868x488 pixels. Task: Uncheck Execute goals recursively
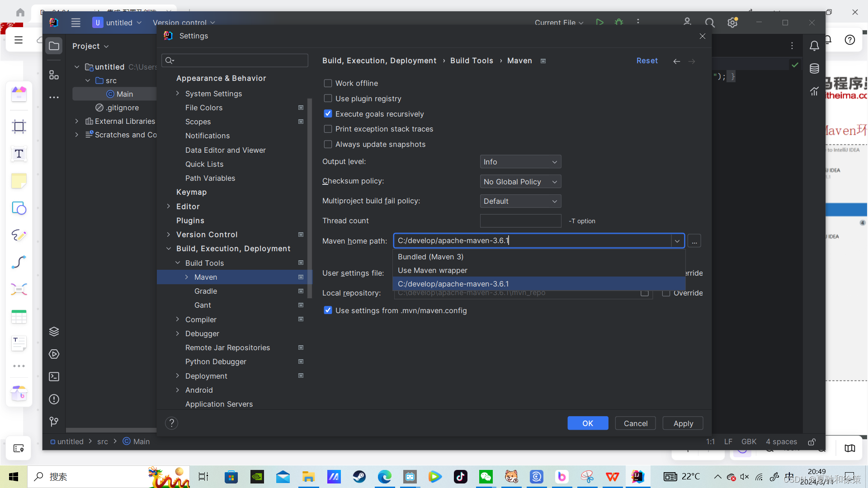(x=328, y=114)
